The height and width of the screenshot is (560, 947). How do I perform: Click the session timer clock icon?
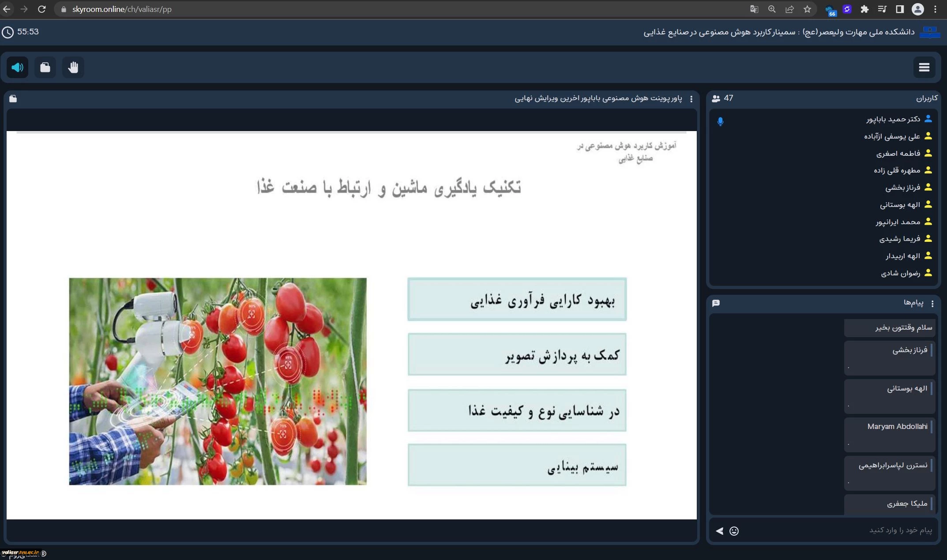pyautogui.click(x=8, y=32)
